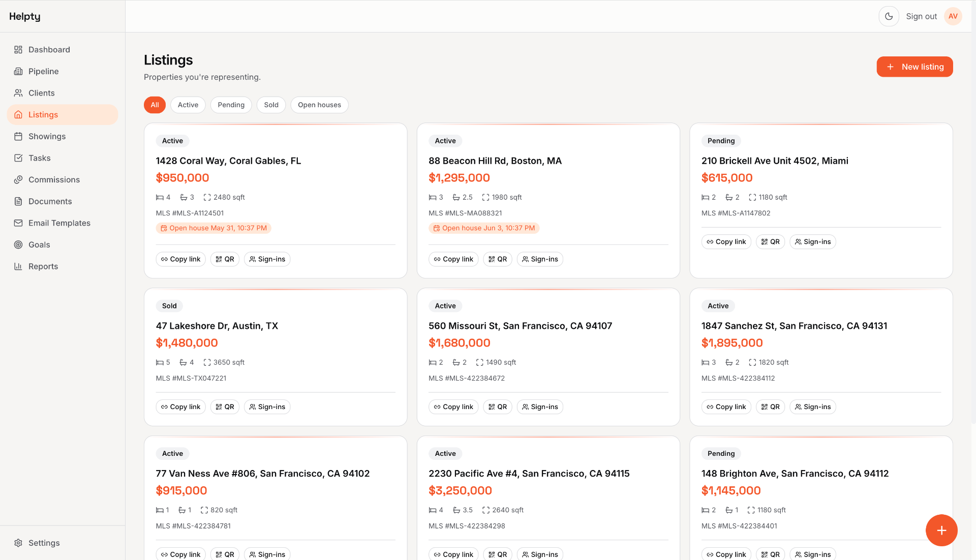Open 47 Lakeshore Dr, Austin listing

pyautogui.click(x=217, y=326)
